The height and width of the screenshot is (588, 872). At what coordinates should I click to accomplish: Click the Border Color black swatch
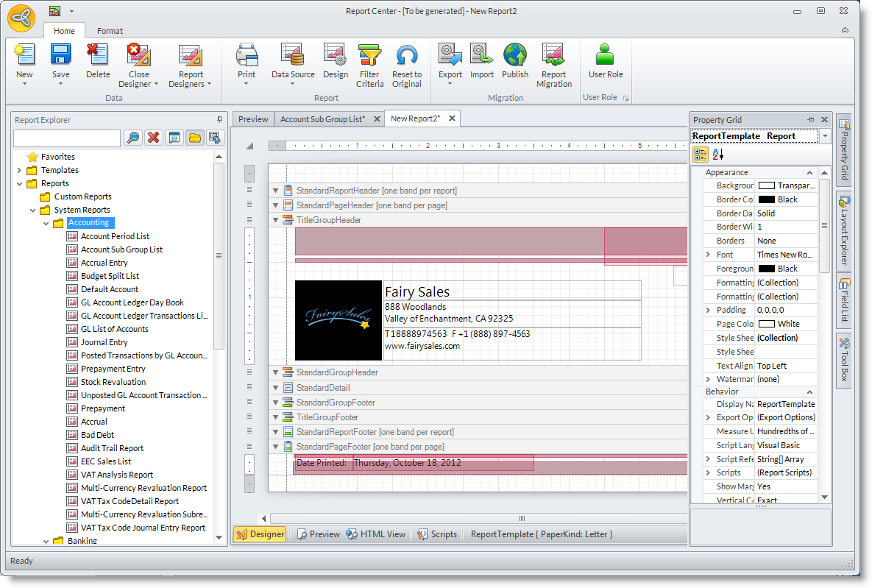766,199
